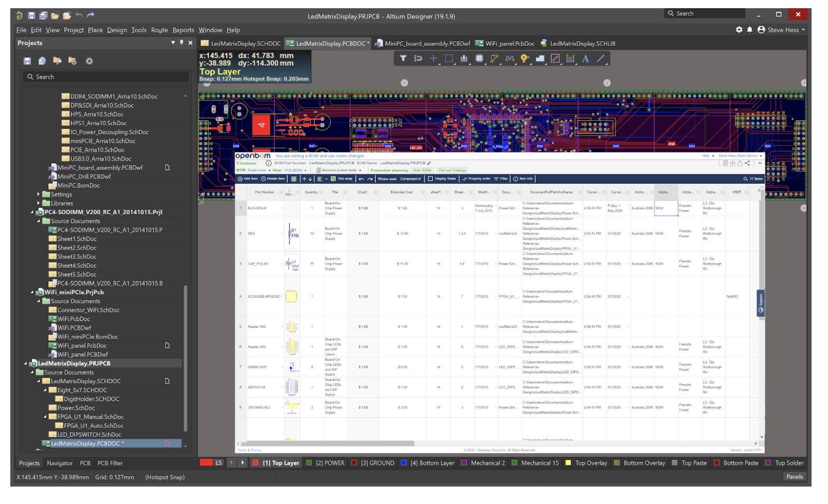828x504 pixels.
Task: Collapse the LedMatrixDisplay.PRJPCB project tree
Action: [25, 364]
